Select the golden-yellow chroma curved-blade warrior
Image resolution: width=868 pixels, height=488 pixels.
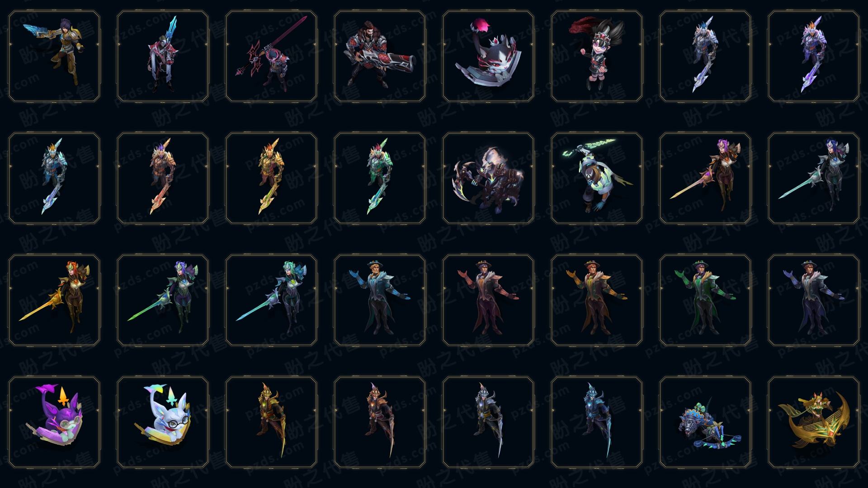[271, 178]
